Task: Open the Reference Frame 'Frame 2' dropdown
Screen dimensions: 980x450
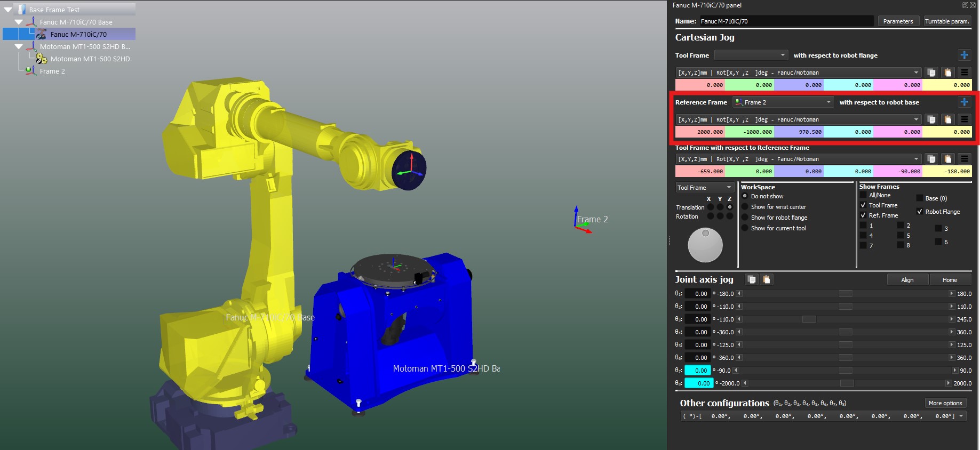Action: point(783,102)
